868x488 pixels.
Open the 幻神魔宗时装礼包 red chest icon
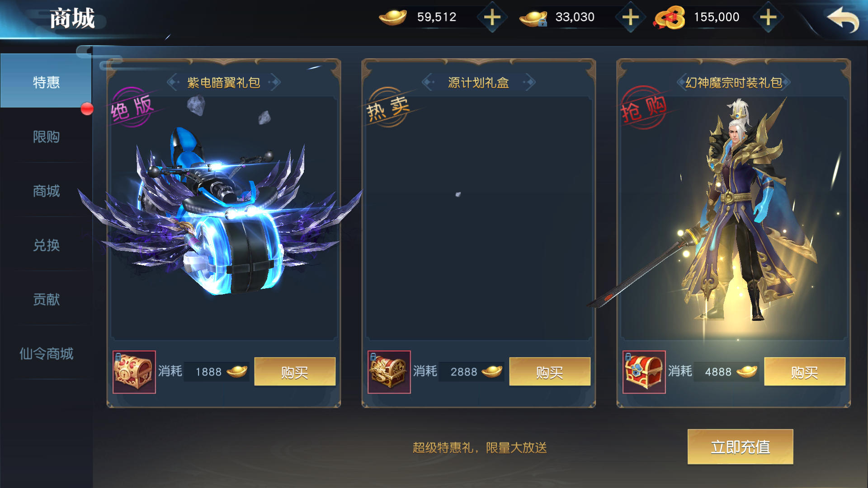(644, 372)
